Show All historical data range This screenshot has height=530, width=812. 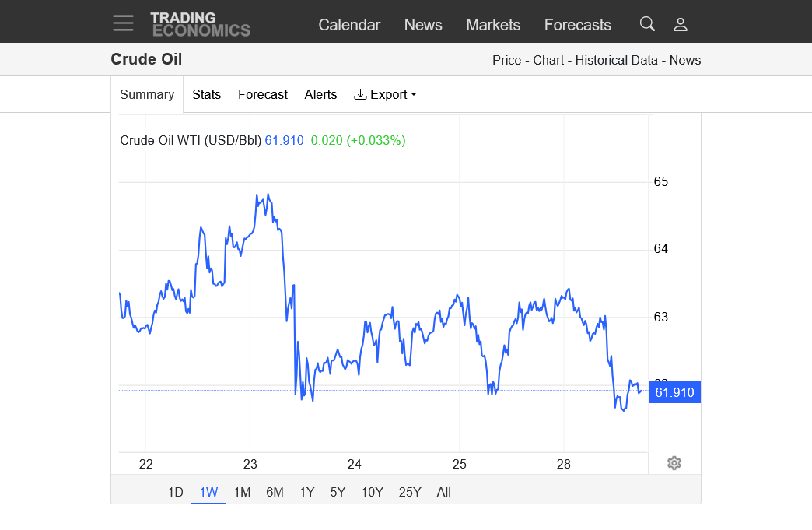pyautogui.click(x=443, y=492)
